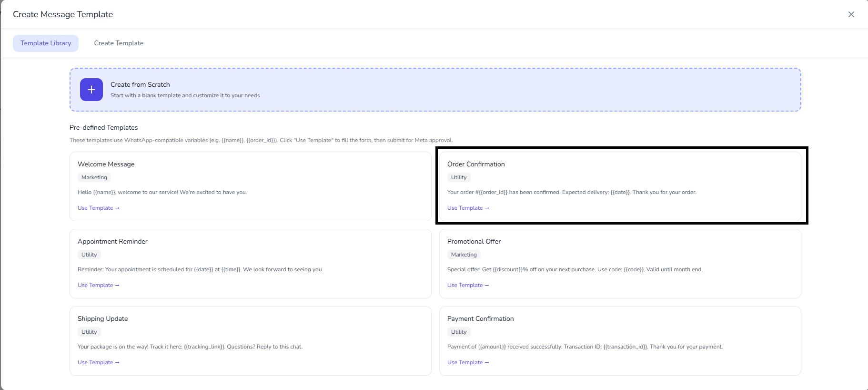The height and width of the screenshot is (390, 868).
Task: Click the Order Confirmation card title
Action: 476,164
